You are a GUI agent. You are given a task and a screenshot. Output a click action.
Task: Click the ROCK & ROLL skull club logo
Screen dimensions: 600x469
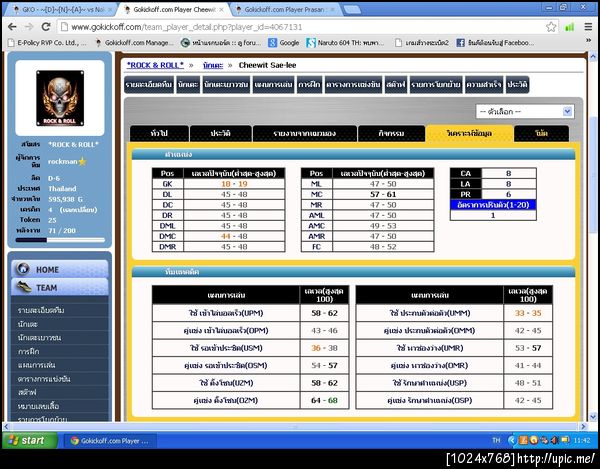tap(60, 98)
